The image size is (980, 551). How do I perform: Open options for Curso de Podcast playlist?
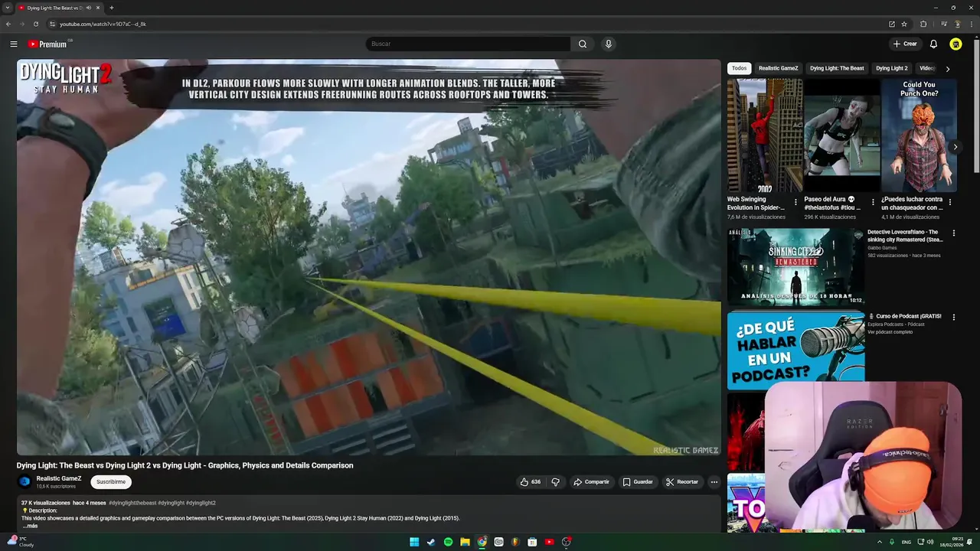point(954,317)
